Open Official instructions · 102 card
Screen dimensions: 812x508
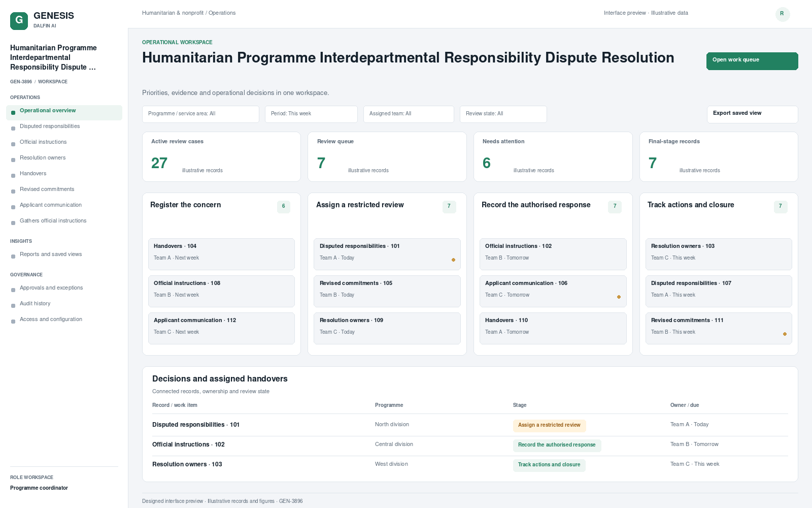[x=553, y=254]
